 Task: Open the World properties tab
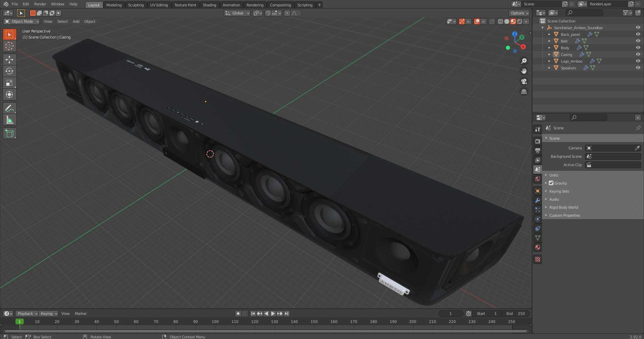click(538, 179)
